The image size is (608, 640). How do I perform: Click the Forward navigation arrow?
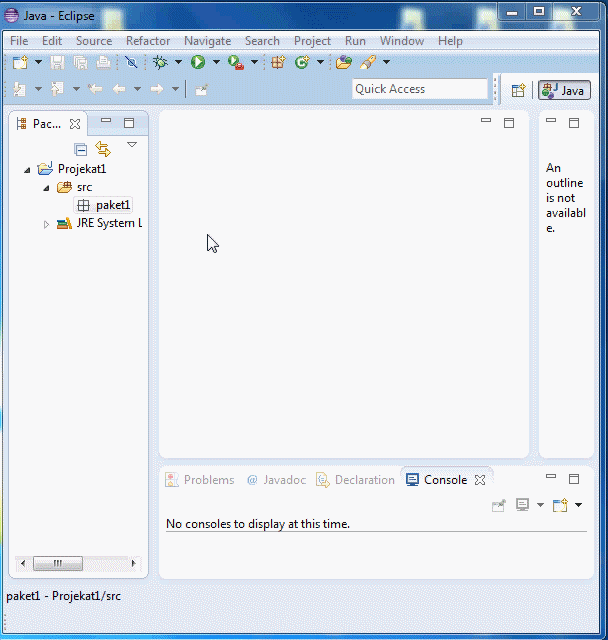click(157, 89)
